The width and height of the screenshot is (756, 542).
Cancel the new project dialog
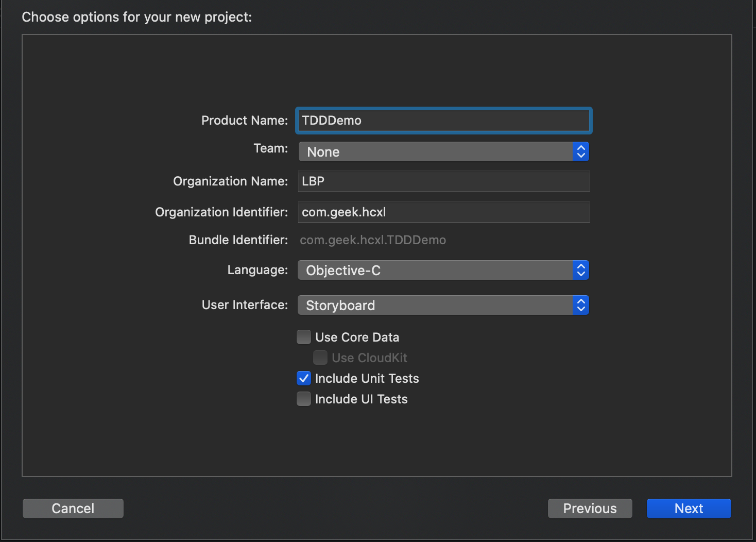click(x=73, y=509)
